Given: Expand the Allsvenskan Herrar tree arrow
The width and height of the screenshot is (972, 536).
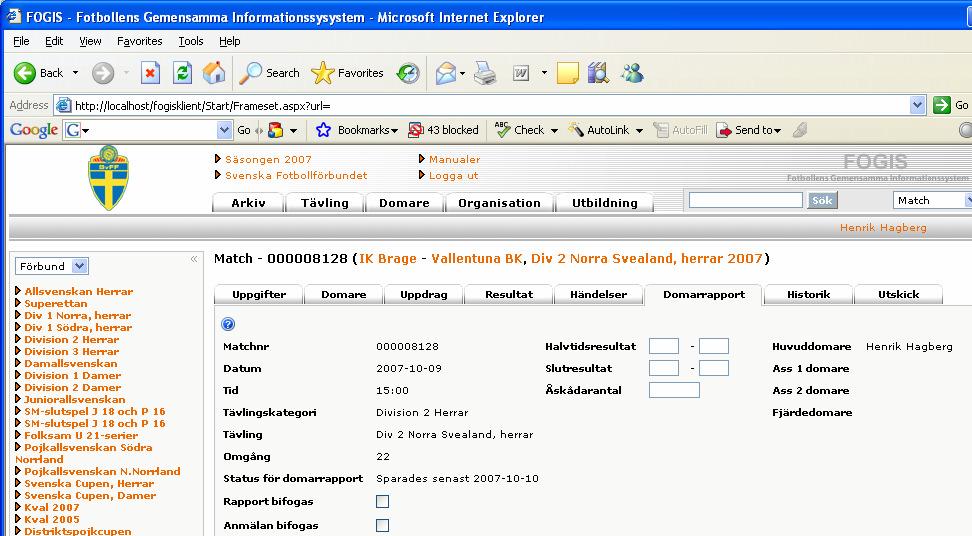Looking at the screenshot, I should click(18, 291).
